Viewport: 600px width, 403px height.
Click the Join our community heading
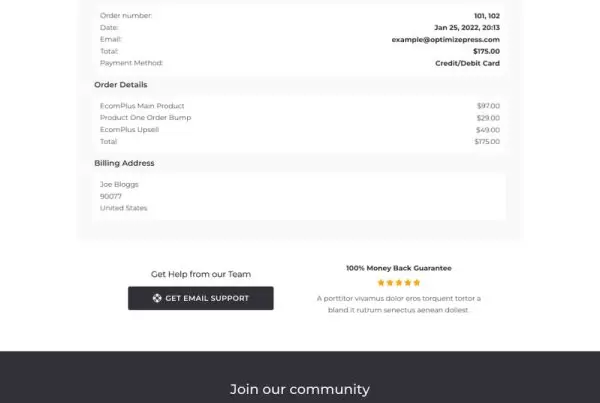pos(300,389)
